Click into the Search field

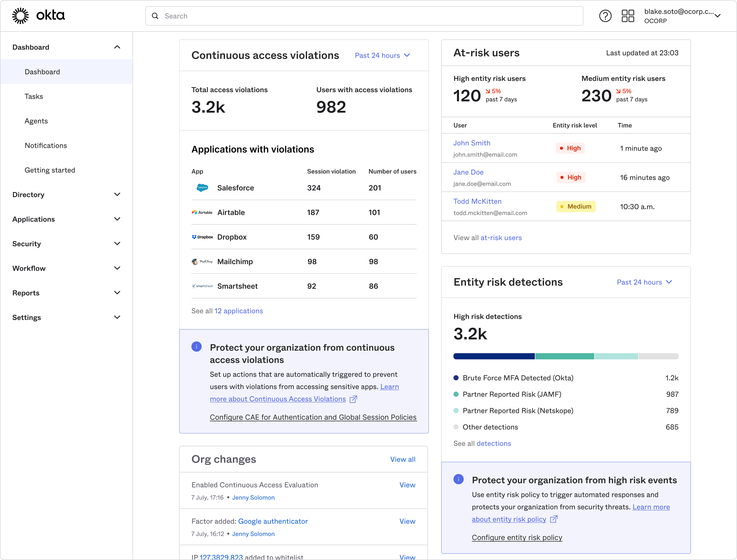point(364,16)
